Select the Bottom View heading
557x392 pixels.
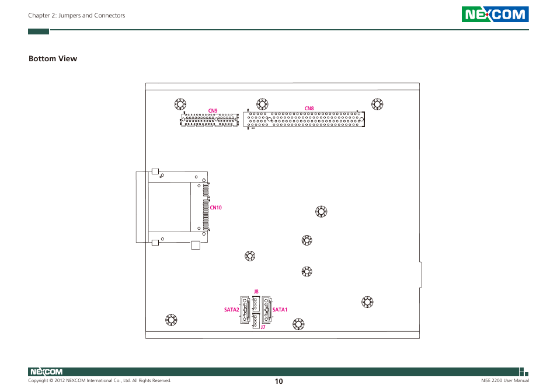point(53,58)
